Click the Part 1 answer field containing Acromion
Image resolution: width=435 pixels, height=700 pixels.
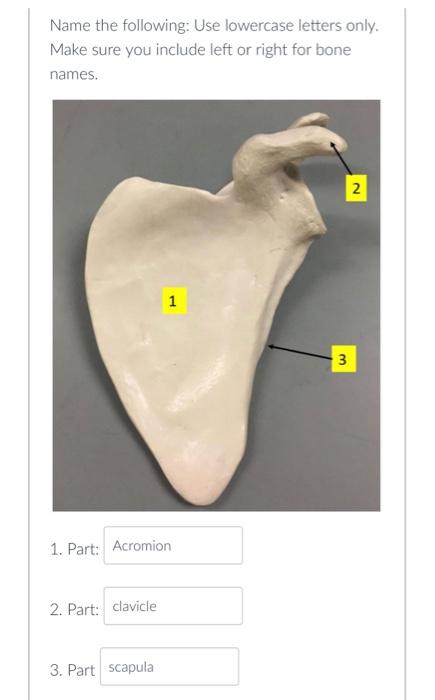click(173, 546)
